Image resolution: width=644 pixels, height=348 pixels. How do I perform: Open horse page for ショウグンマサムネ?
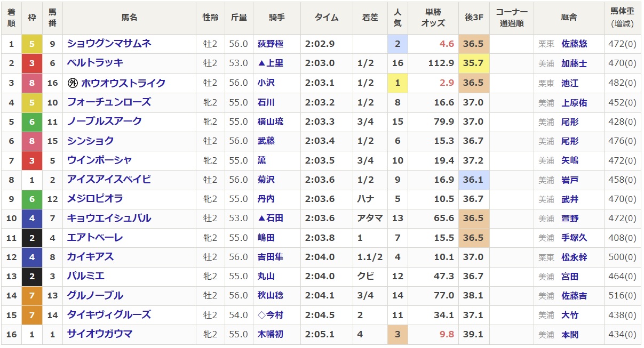pos(109,44)
